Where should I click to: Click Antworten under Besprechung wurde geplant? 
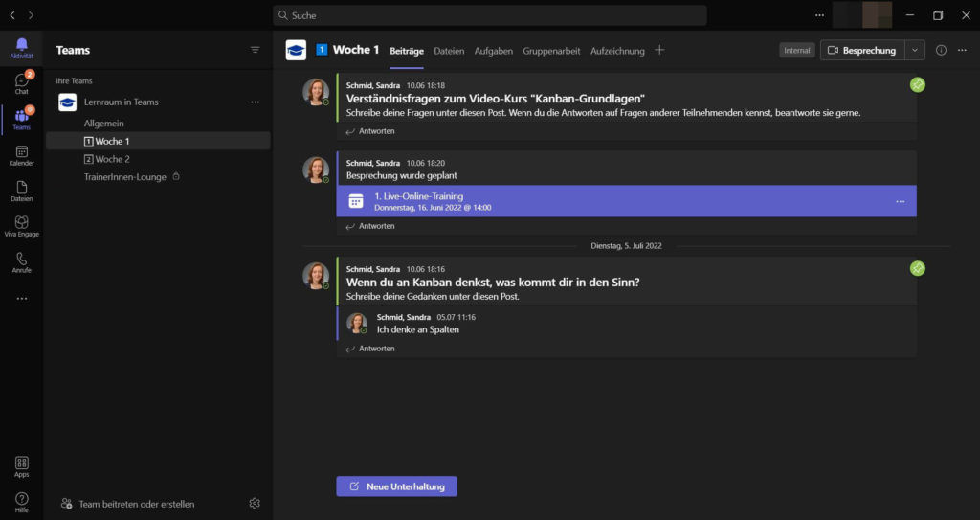click(370, 226)
